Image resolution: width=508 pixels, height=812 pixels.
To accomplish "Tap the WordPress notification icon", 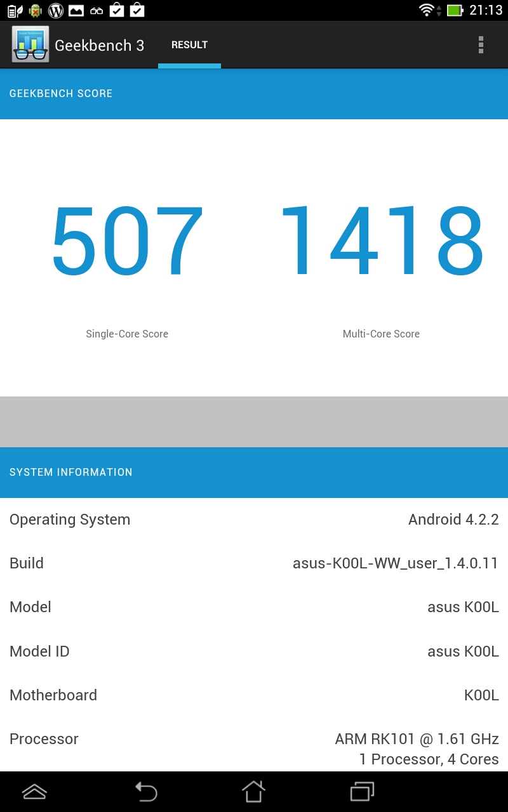I will tap(56, 10).
